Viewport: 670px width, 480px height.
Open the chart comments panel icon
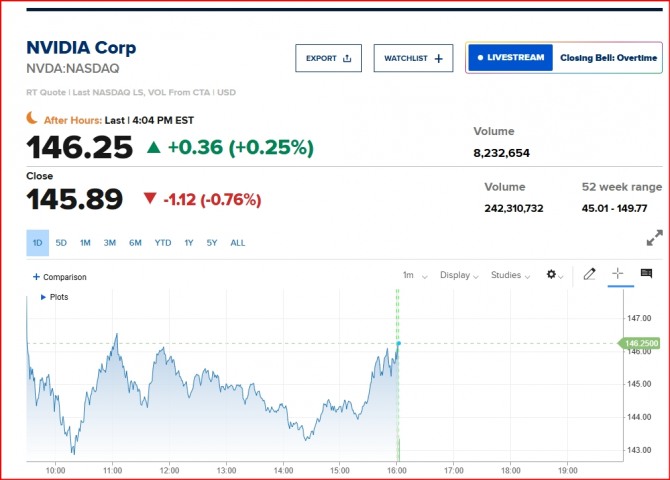tap(646, 274)
